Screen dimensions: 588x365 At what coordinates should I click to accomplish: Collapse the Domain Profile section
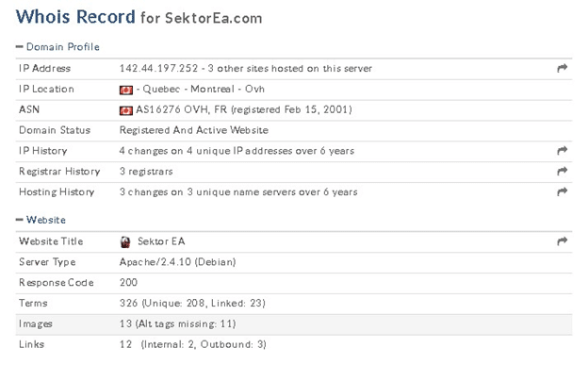coord(62,47)
